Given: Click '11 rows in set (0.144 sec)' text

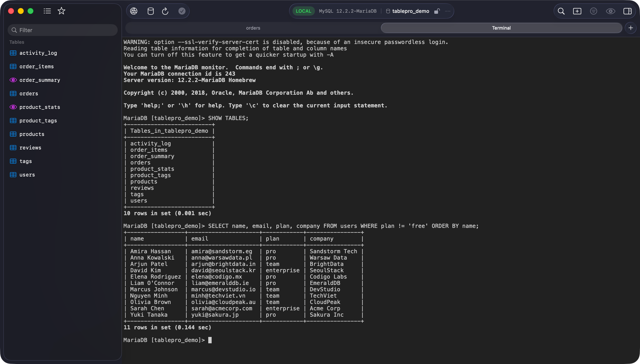Looking at the screenshot, I should click(167, 327).
